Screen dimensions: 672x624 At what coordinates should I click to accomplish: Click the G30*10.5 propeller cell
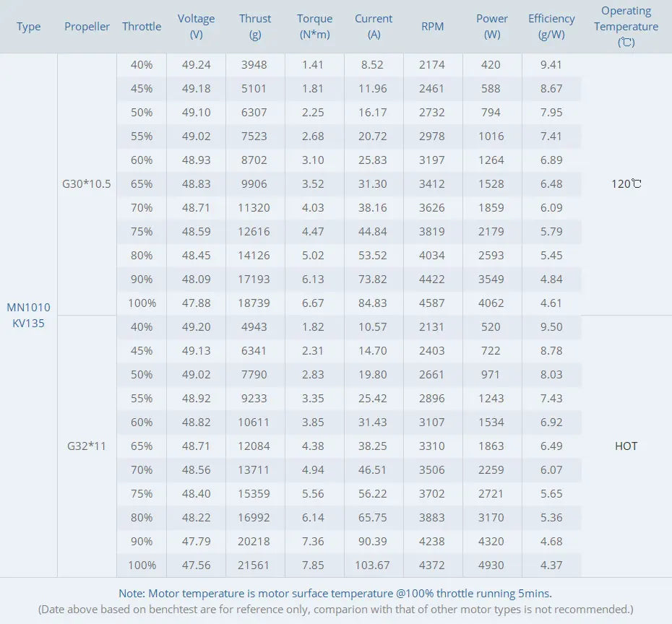pos(87,184)
